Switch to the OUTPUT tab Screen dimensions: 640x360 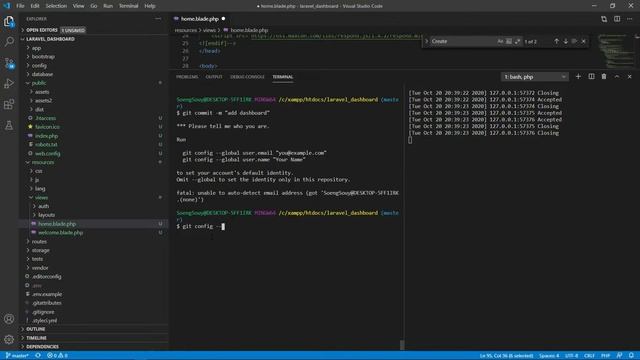[214, 77]
